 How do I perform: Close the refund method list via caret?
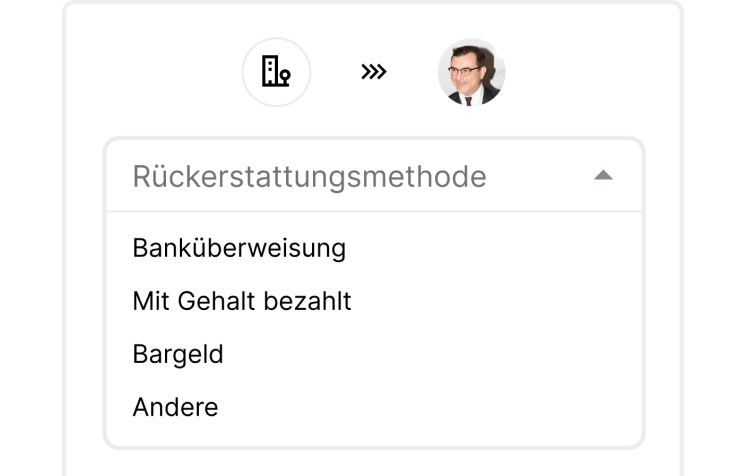[602, 176]
